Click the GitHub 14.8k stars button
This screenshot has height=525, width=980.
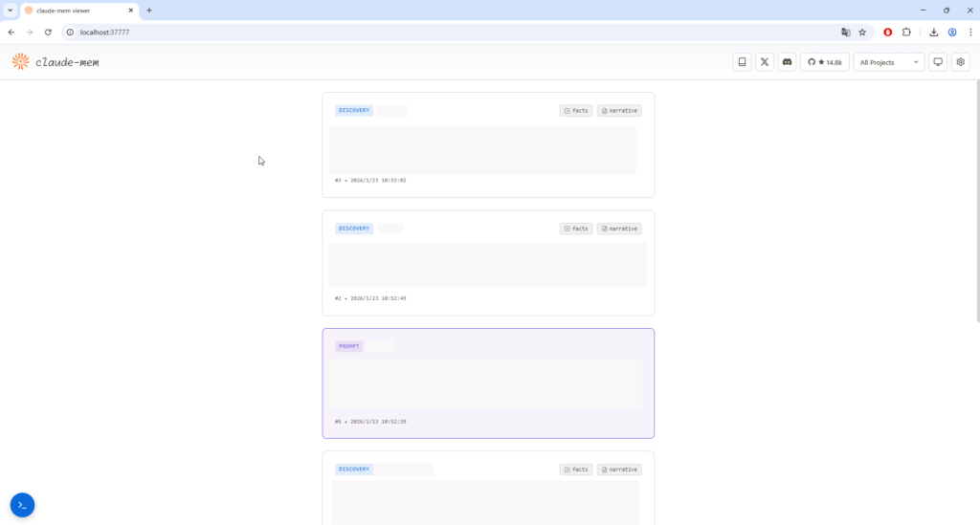point(824,62)
